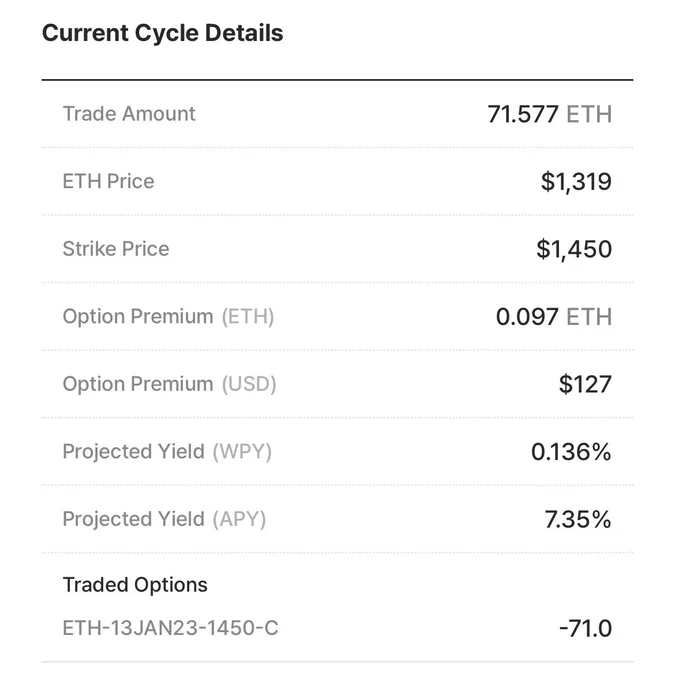This screenshot has height=680, width=675.
Task: Select the Strike Price label
Action: tap(116, 249)
